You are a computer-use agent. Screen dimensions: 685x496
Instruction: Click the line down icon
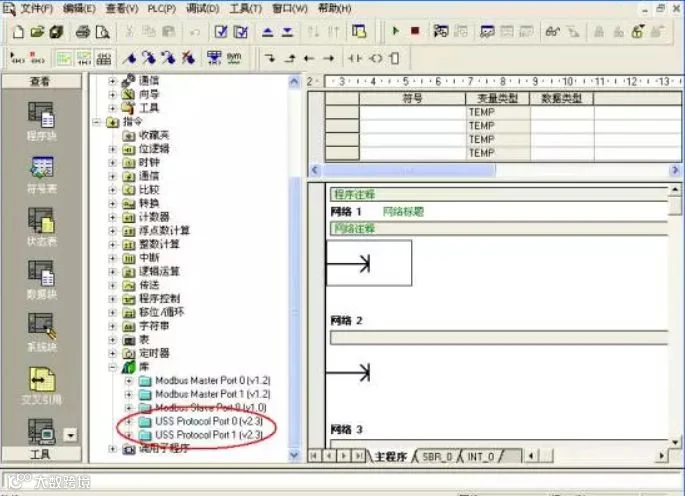[270, 58]
